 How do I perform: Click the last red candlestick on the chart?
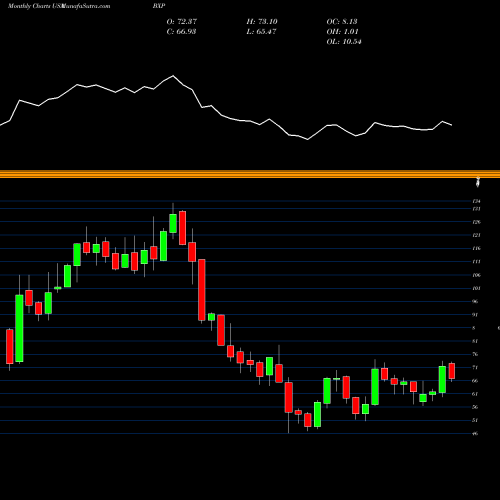452,371
